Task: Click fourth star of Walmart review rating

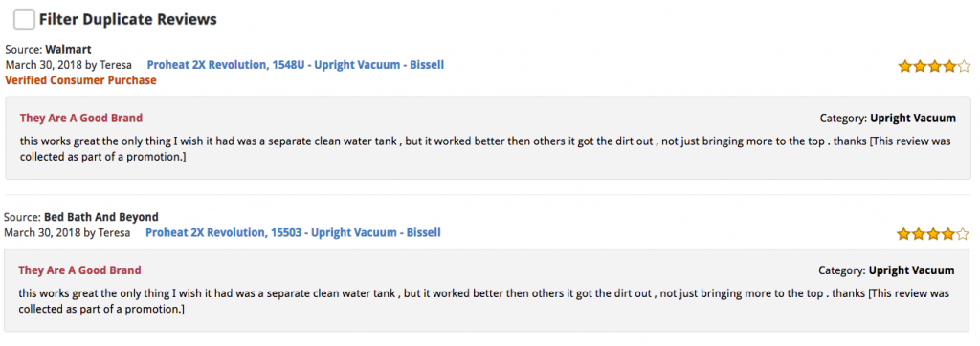Action: click(949, 66)
